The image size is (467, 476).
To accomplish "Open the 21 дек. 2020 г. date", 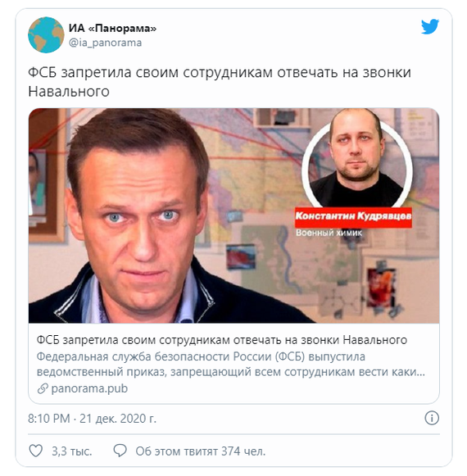I will tap(118, 419).
